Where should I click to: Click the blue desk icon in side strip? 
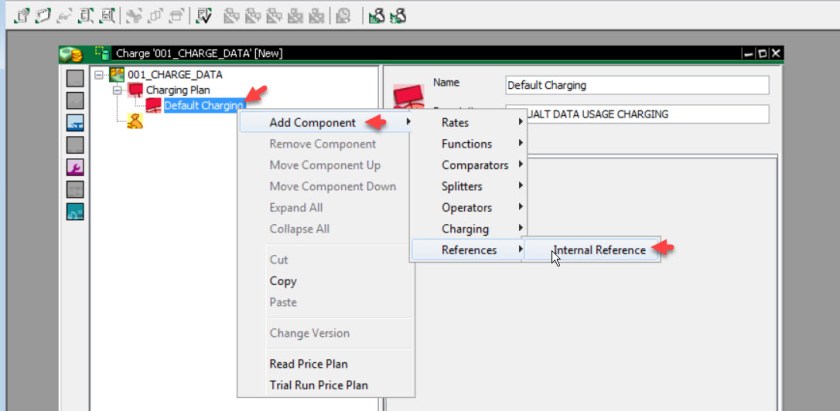(75, 123)
